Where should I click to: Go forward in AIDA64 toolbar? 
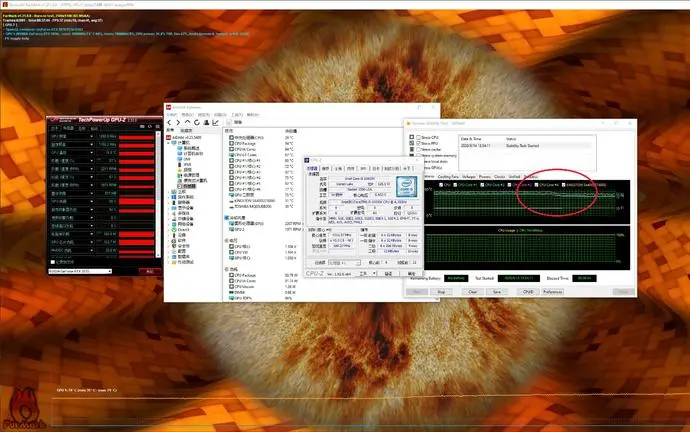pos(178,123)
